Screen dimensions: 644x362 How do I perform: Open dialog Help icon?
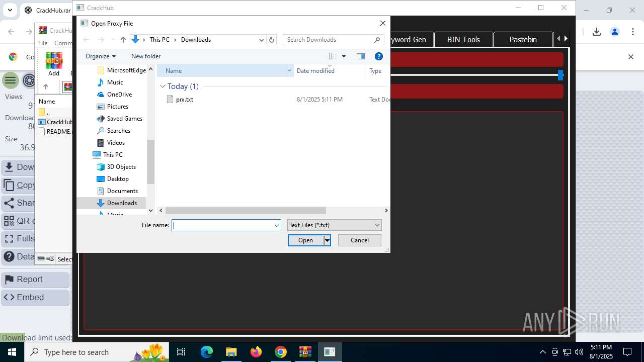click(379, 56)
